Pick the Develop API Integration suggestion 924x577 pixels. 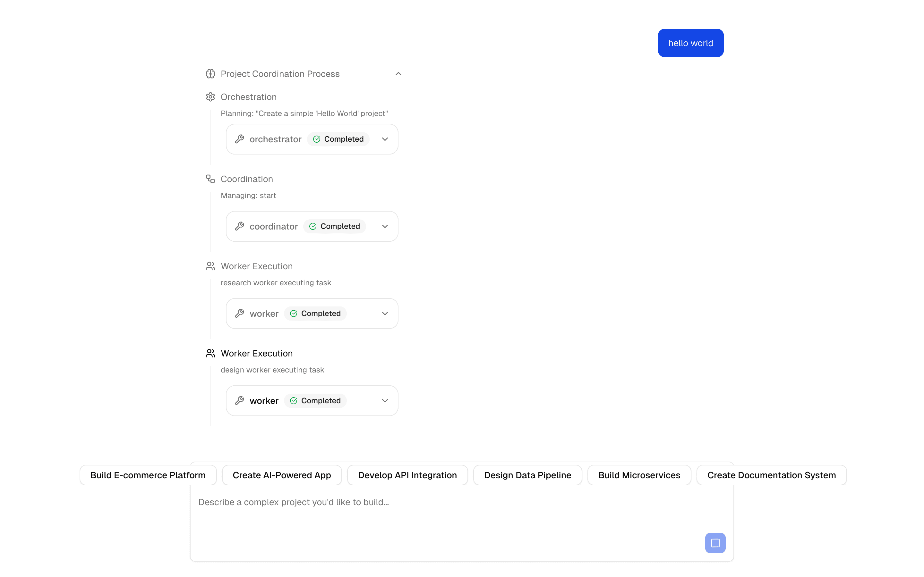click(407, 475)
